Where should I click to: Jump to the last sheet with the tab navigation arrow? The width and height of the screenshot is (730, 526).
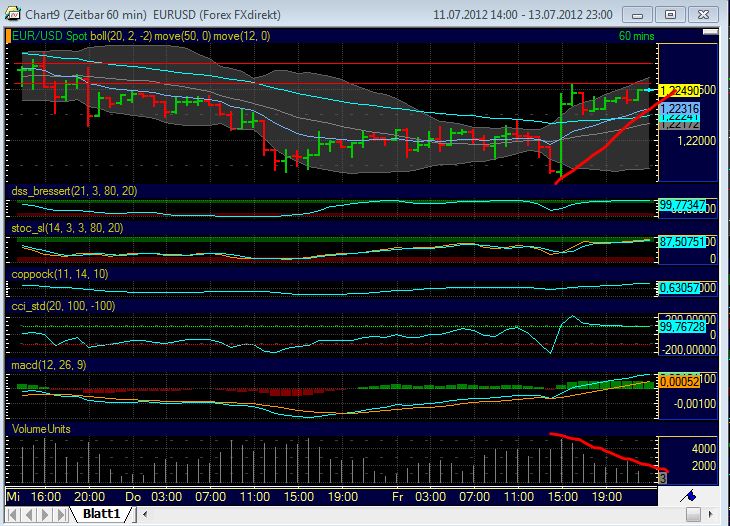[61, 515]
